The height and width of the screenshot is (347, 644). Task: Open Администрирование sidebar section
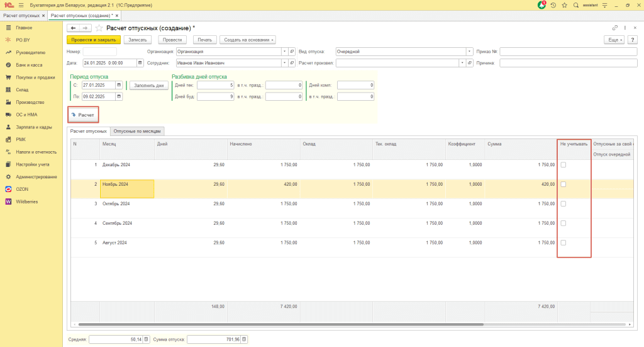36,177
